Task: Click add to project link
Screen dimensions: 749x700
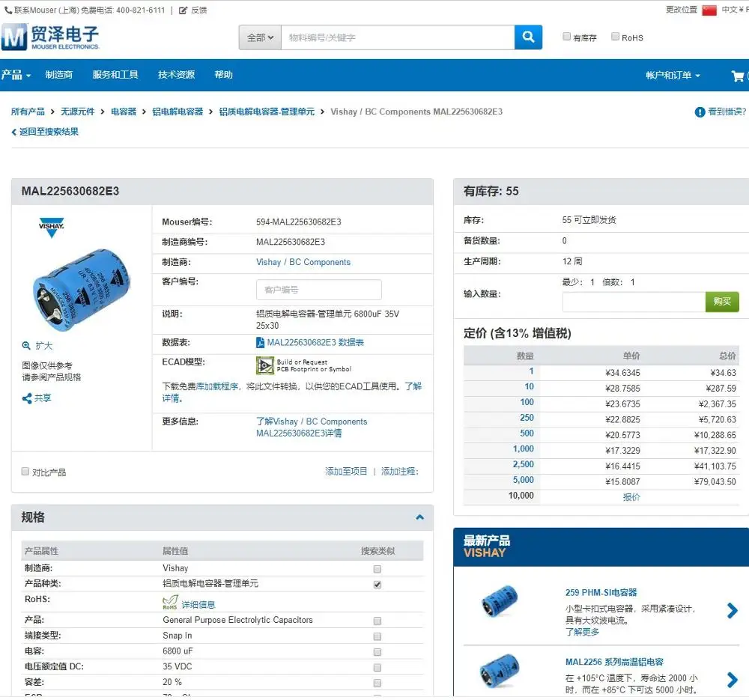Action: click(346, 471)
